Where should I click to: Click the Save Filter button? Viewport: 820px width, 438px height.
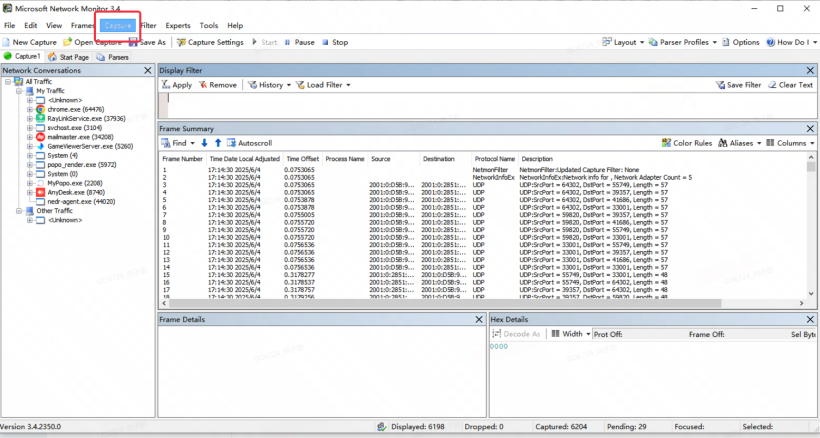pos(738,85)
